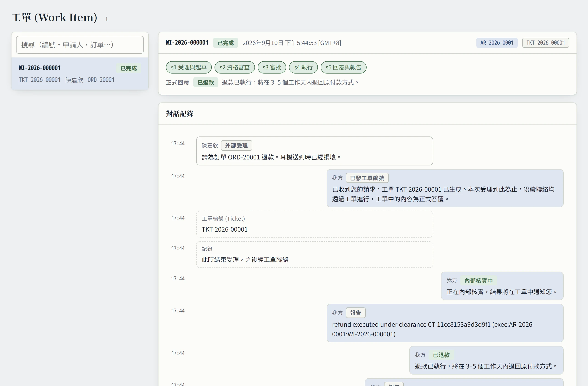
Task: Click the 對話記錄 section heading
Action: [180, 114]
